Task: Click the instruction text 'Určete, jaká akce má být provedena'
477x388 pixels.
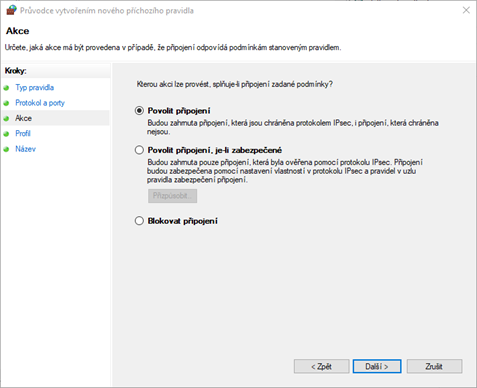Action: [x=173, y=48]
